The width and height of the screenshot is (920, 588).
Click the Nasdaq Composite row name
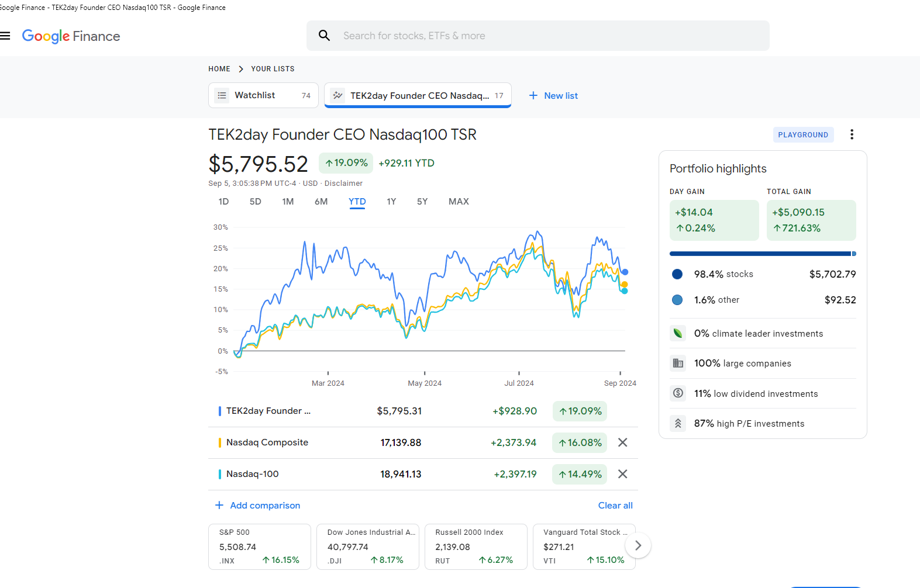[267, 442]
